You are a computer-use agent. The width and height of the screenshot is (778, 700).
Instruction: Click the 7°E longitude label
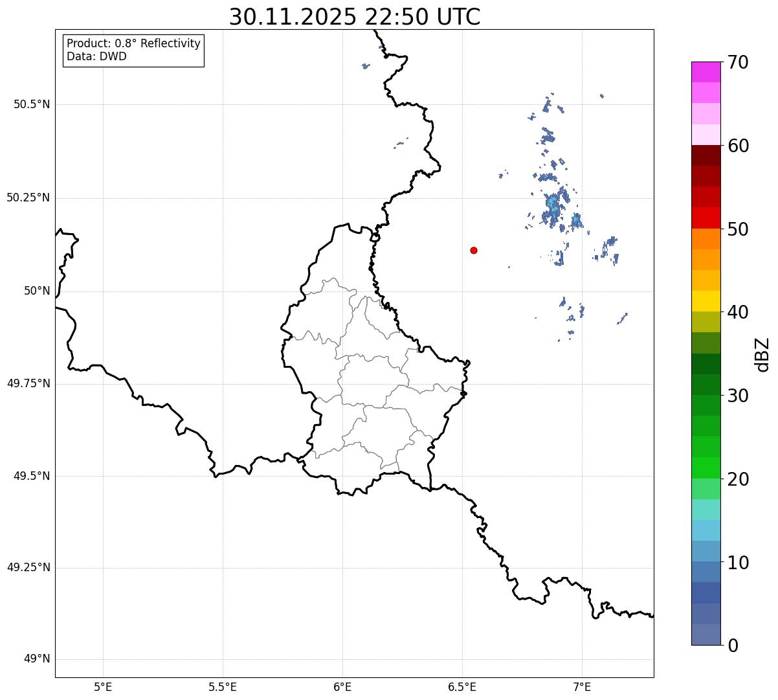[582, 686]
